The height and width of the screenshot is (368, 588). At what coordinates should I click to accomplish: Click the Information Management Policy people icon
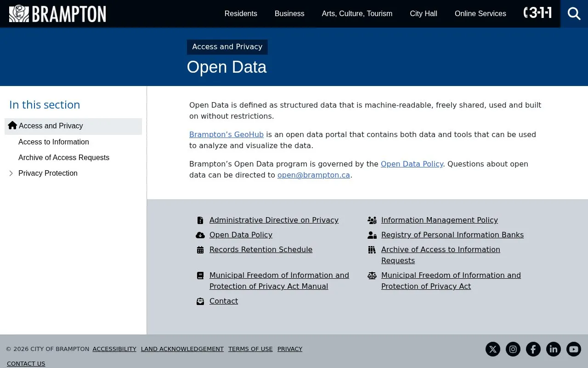click(372, 220)
